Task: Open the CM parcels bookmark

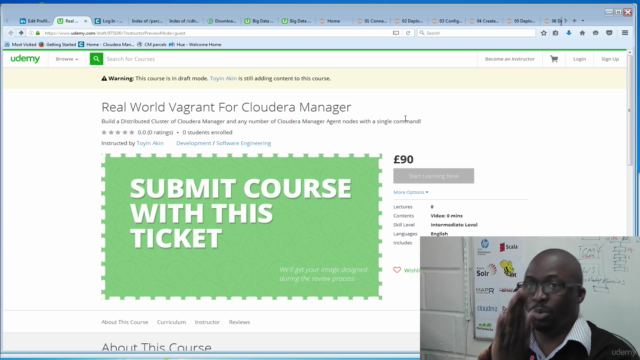Action: pos(152,44)
